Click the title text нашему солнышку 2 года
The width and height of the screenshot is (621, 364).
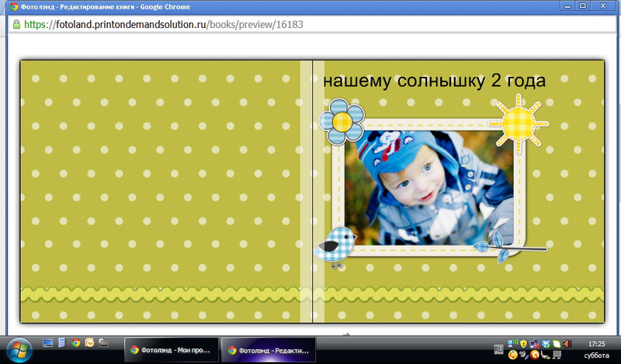pos(434,81)
